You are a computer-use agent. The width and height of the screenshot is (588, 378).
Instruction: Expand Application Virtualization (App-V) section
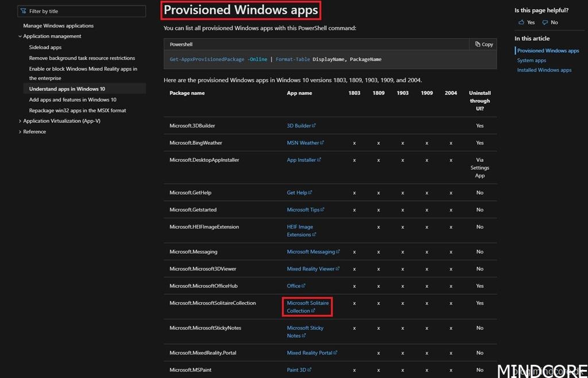point(20,121)
